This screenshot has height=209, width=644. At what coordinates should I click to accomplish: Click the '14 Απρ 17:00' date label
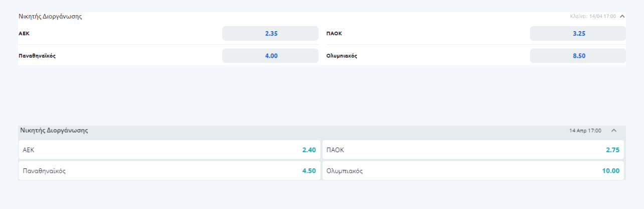pyautogui.click(x=585, y=131)
